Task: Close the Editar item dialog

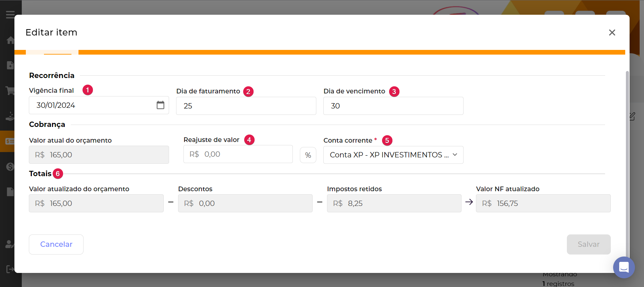Action: [612, 32]
